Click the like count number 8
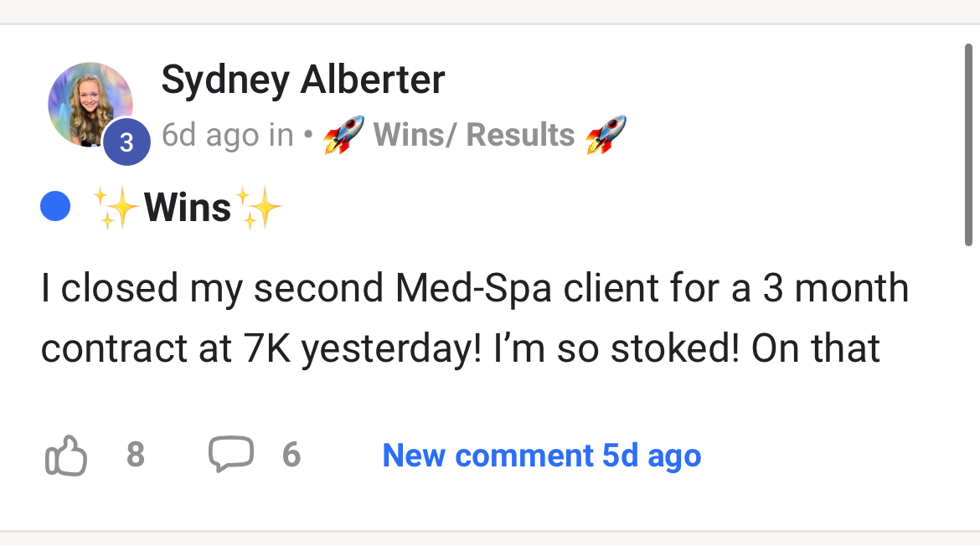Screen dimensions: 980x546 136,455
